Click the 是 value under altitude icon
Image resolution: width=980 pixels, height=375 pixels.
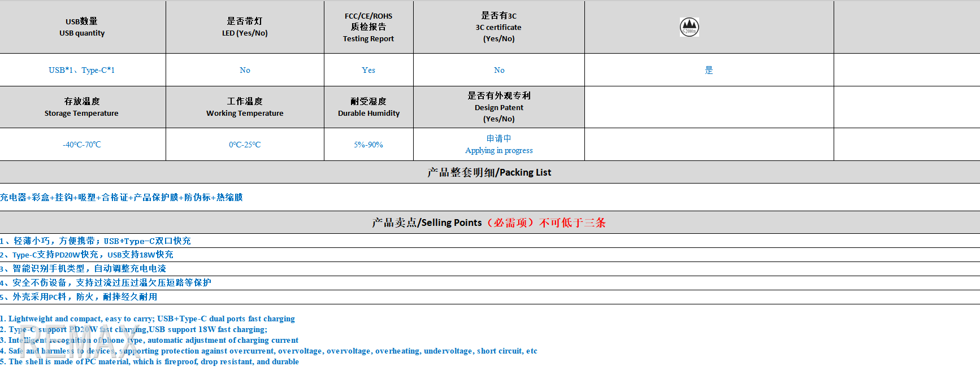click(x=709, y=70)
